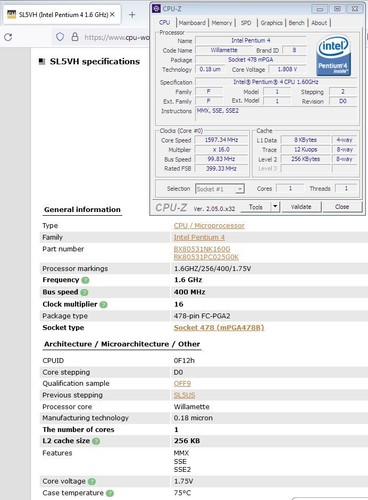Viewport: 368px width, 500px height.
Task: Click the Technology value 0.18 um in CPU-Z
Action: (210, 69)
